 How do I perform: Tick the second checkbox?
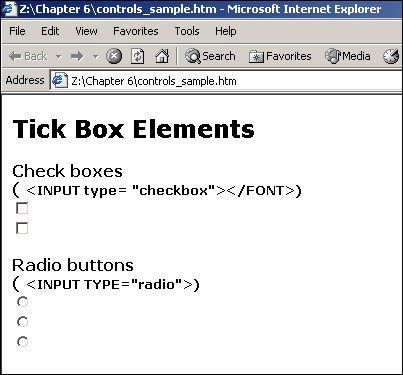click(22, 228)
